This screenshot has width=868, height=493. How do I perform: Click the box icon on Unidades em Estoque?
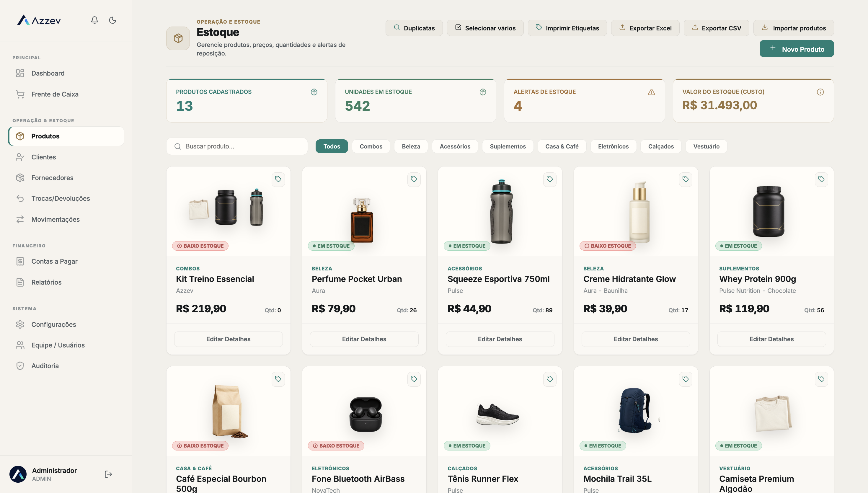coord(483,92)
